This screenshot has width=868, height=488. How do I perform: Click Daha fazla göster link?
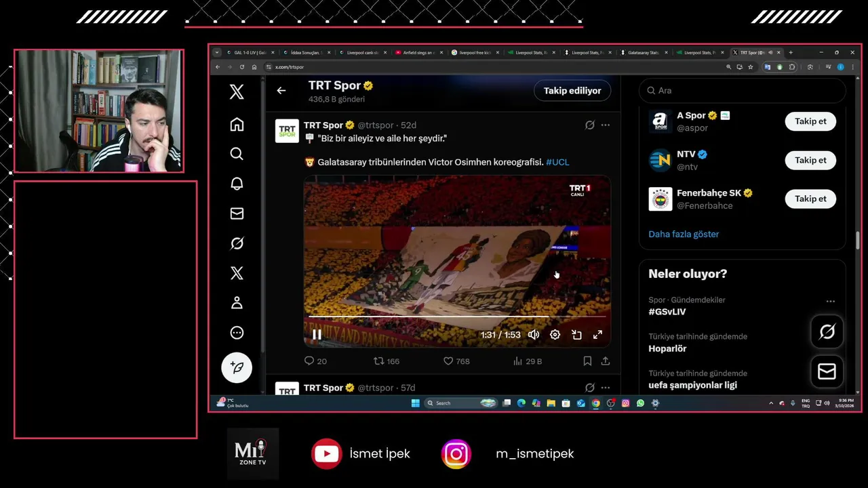point(684,234)
